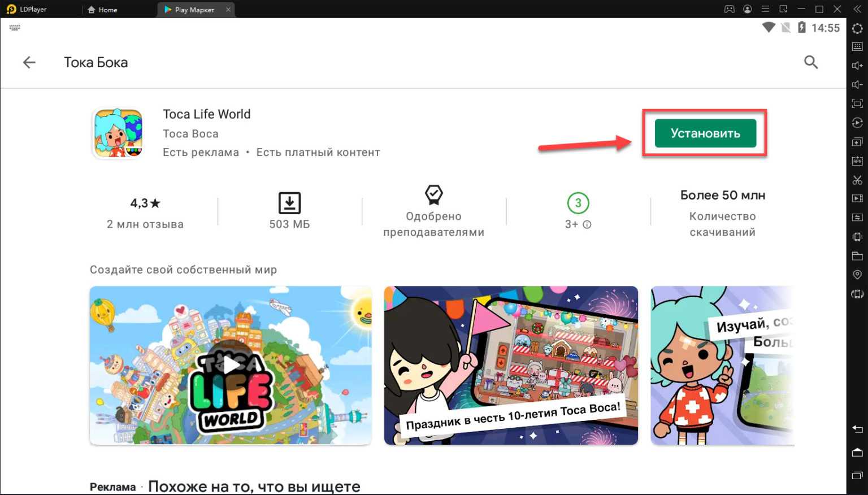The image size is (868, 495).
Task: Open multi-instance add-window sidebar icon
Action: (857, 142)
